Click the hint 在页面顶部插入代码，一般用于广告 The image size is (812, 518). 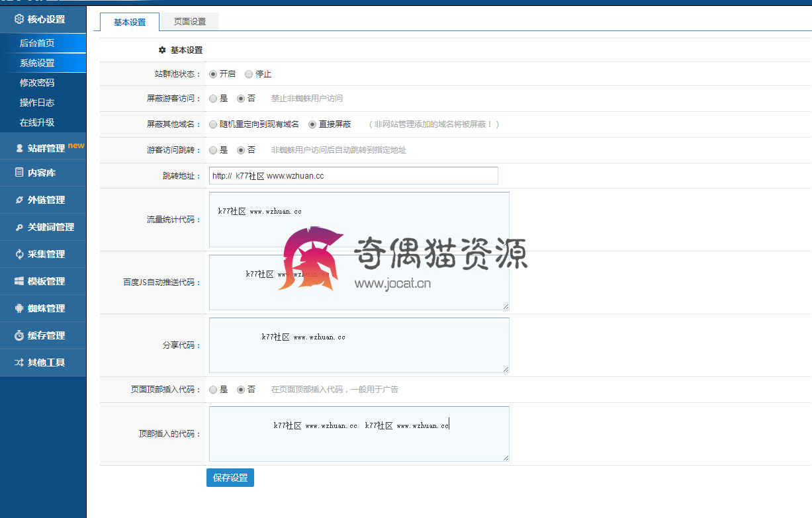pos(335,390)
